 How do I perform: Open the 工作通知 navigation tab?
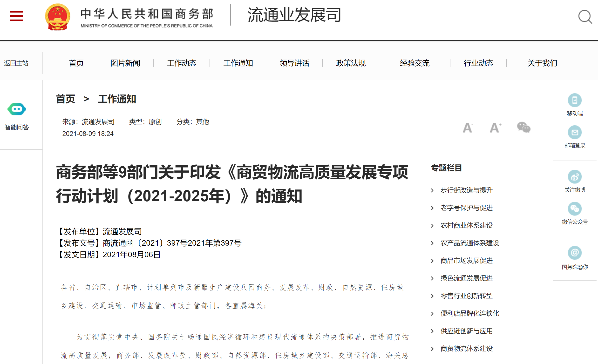238,63
